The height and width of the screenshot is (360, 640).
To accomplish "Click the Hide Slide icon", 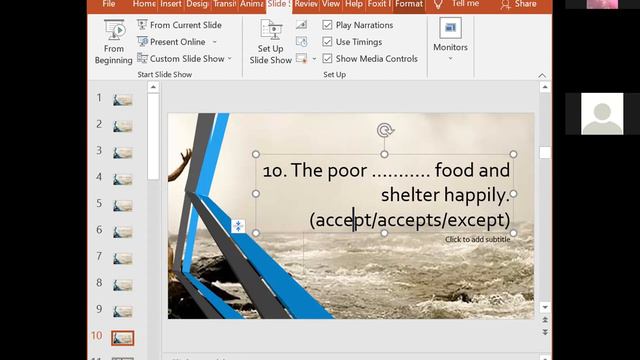I will pyautogui.click(x=302, y=25).
